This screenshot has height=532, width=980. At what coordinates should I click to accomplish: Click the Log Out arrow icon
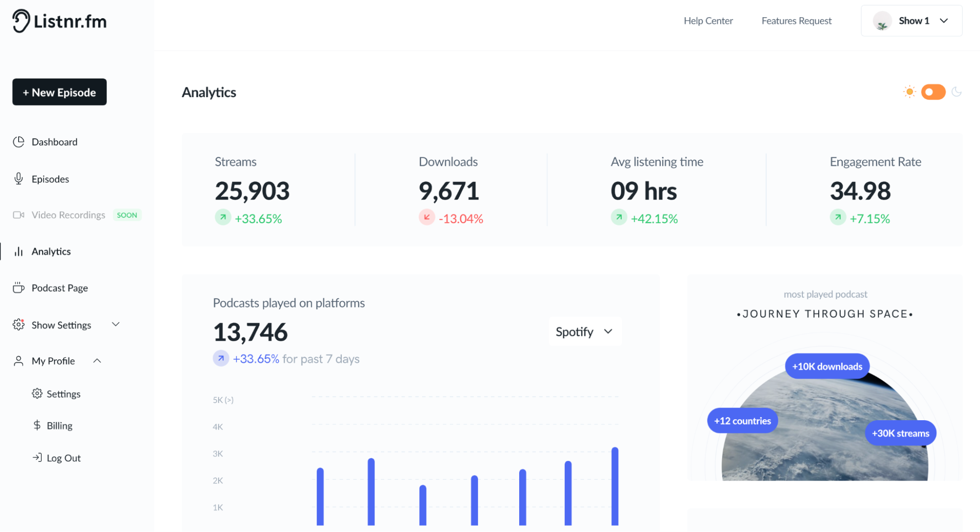37,457
